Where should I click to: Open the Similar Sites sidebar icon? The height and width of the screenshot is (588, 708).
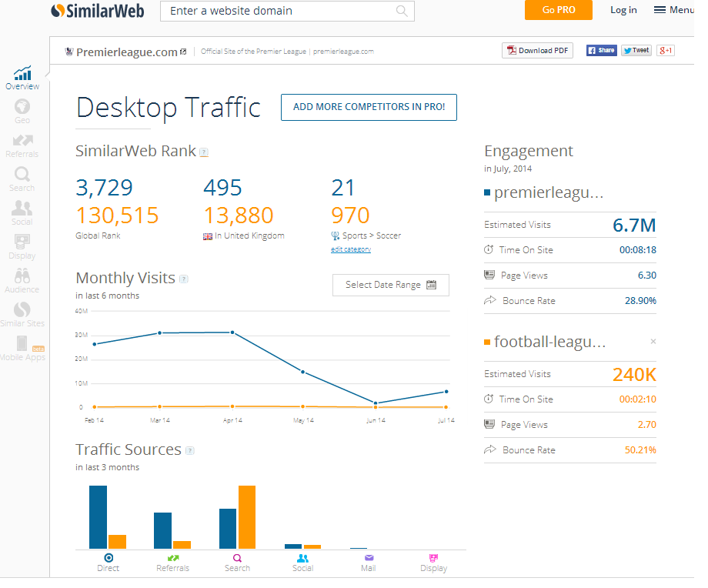click(x=22, y=312)
